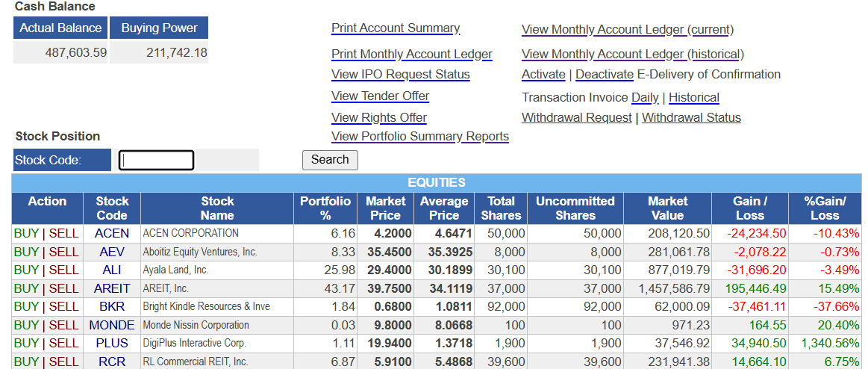Click BUY for AREIT
The image size is (868, 369).
click(x=26, y=288)
